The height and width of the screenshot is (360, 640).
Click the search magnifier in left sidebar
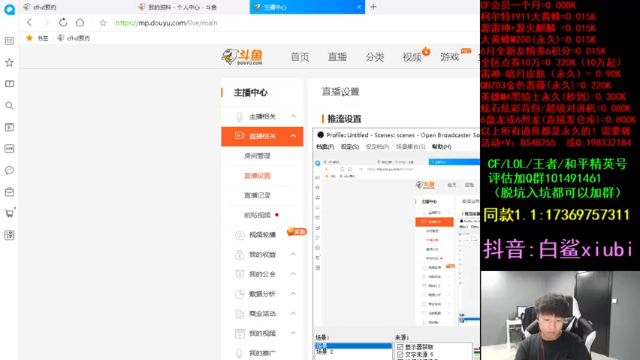[9, 106]
